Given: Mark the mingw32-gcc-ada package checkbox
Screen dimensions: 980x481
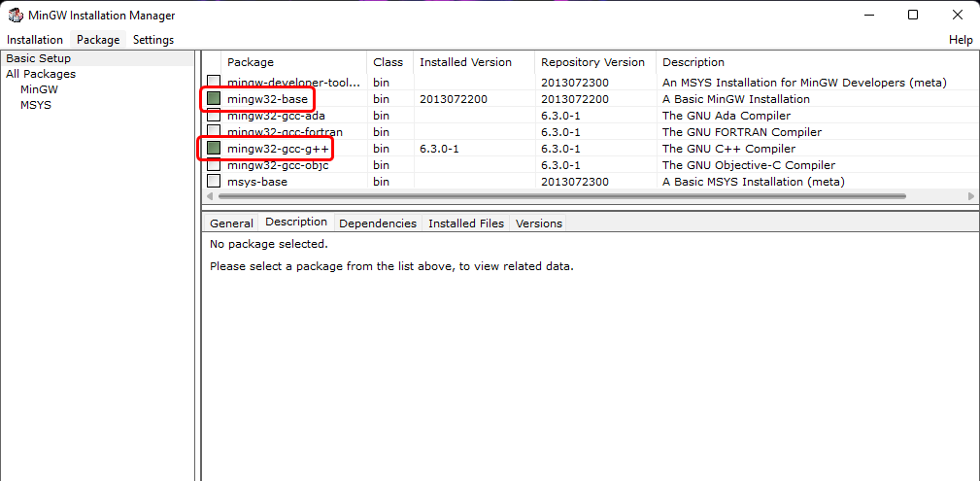Looking at the screenshot, I should pyautogui.click(x=214, y=115).
